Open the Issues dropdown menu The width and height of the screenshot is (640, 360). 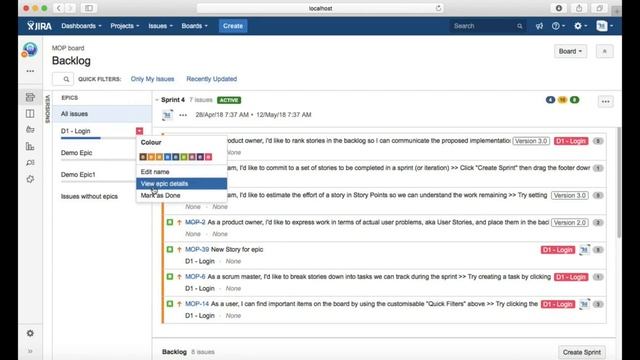pos(160,26)
